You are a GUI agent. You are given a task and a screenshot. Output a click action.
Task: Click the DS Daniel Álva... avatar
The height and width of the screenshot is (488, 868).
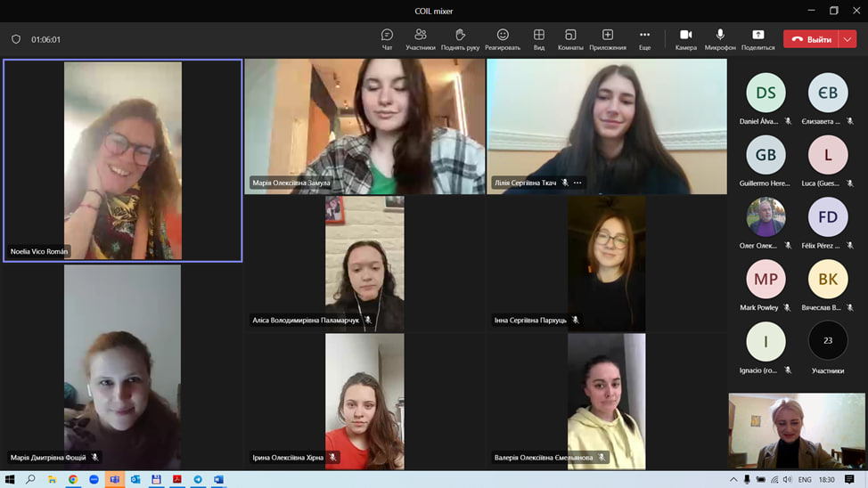[x=766, y=93]
